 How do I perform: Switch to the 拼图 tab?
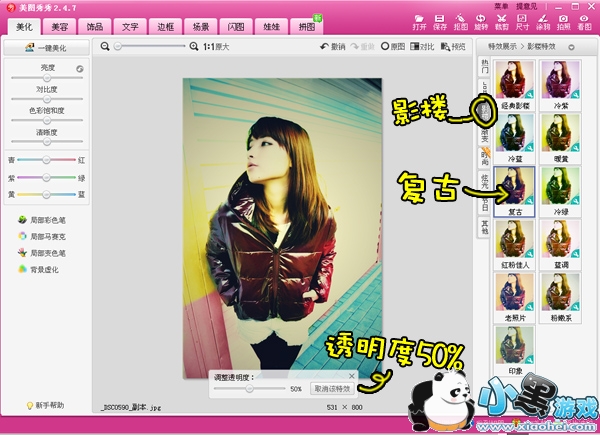[307, 26]
